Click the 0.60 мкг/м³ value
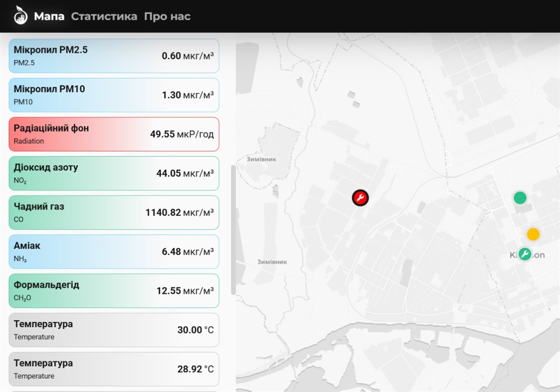This screenshot has width=560, height=392. point(188,56)
